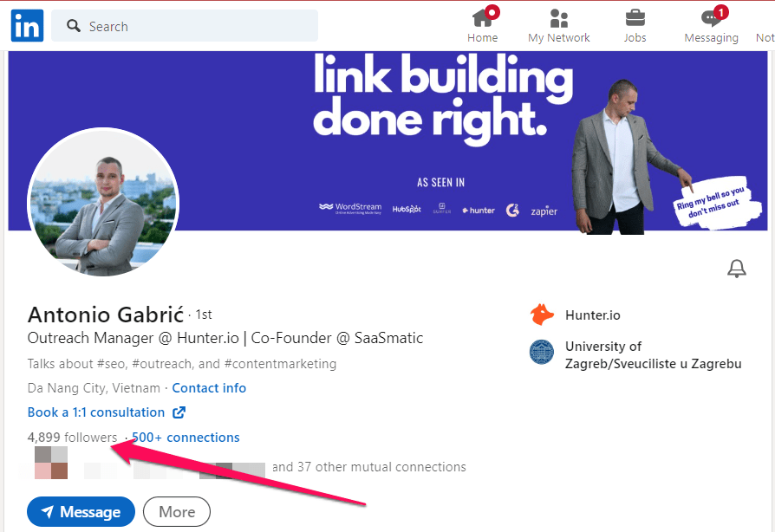Screen dimensions: 775x532
Task: Click the LinkedIn logo
Action: pyautogui.click(x=27, y=25)
